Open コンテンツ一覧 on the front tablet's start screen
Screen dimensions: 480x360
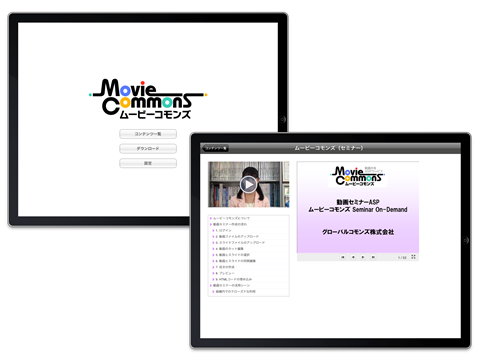[x=148, y=134]
